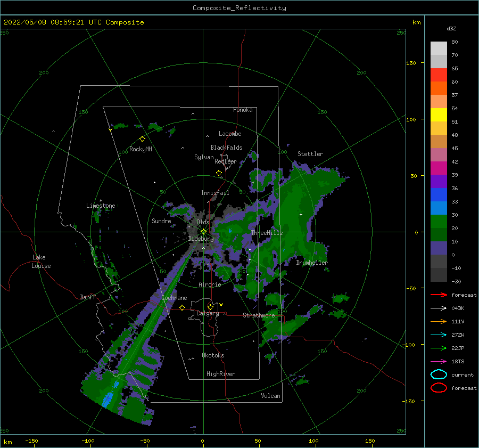Click the Vulcan city label
479x448 pixels.
click(x=270, y=396)
